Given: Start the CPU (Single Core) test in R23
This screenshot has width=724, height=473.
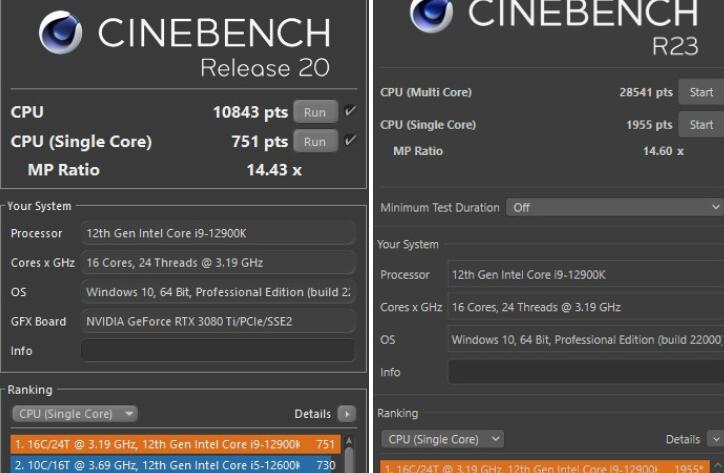Looking at the screenshot, I should pyautogui.click(x=701, y=125).
